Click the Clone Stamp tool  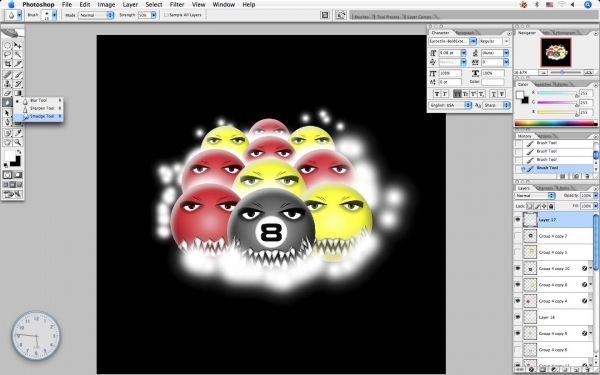[8, 84]
